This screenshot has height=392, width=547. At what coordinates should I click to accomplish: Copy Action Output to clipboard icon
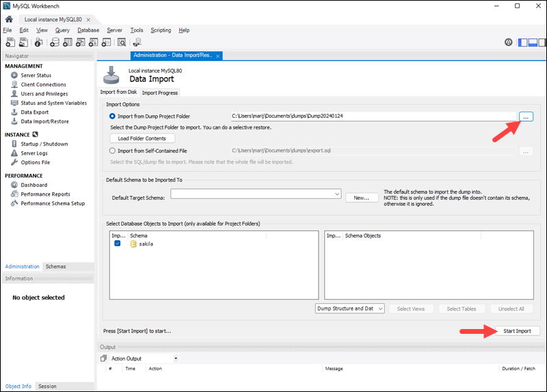[x=104, y=358]
